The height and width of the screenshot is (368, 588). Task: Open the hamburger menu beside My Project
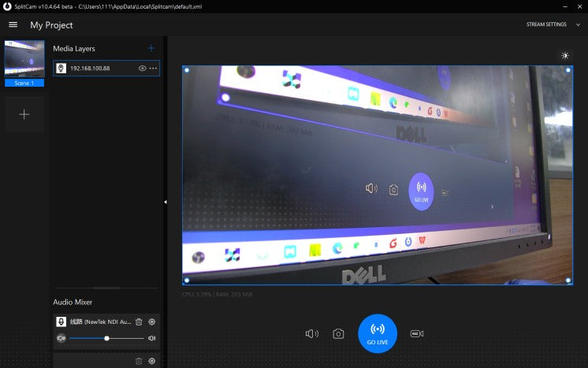coord(13,24)
